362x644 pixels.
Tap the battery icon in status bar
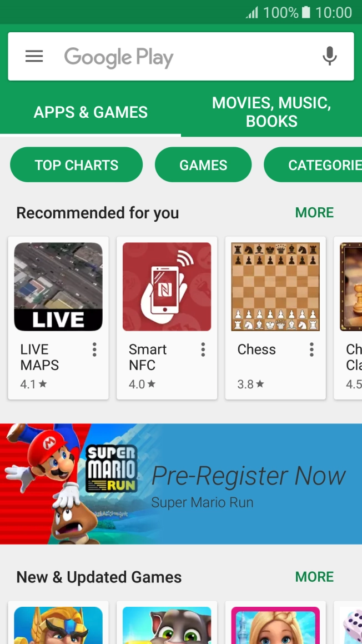(x=306, y=12)
